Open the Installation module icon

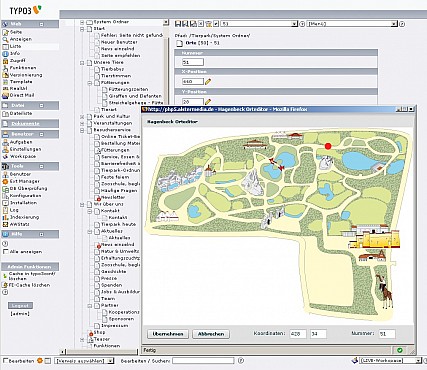[5, 203]
